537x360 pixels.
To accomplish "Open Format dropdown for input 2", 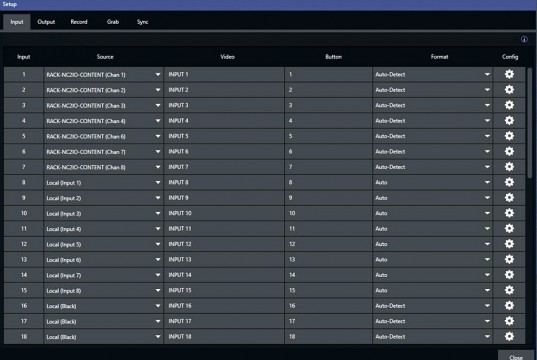I will click(x=433, y=90).
